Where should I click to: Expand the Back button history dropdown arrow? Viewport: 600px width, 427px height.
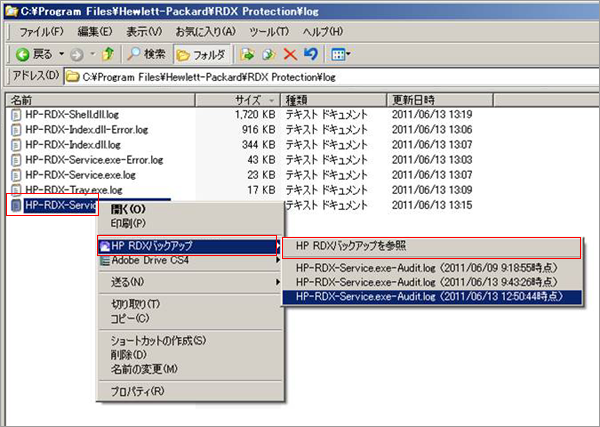tap(62, 53)
